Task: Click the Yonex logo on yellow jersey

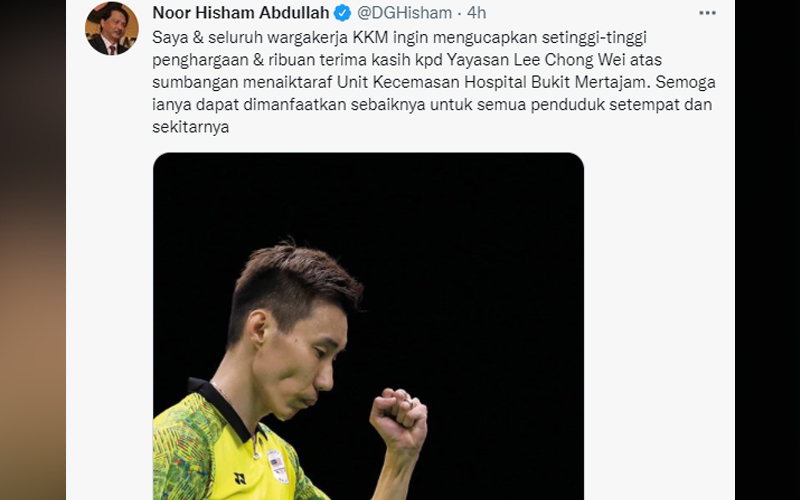Action: [240, 478]
